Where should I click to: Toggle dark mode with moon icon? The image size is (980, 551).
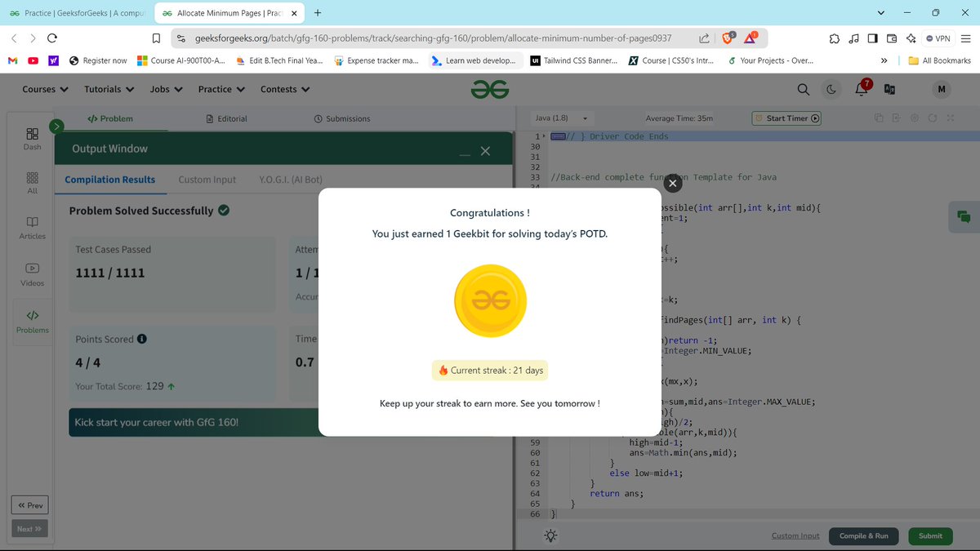831,89
